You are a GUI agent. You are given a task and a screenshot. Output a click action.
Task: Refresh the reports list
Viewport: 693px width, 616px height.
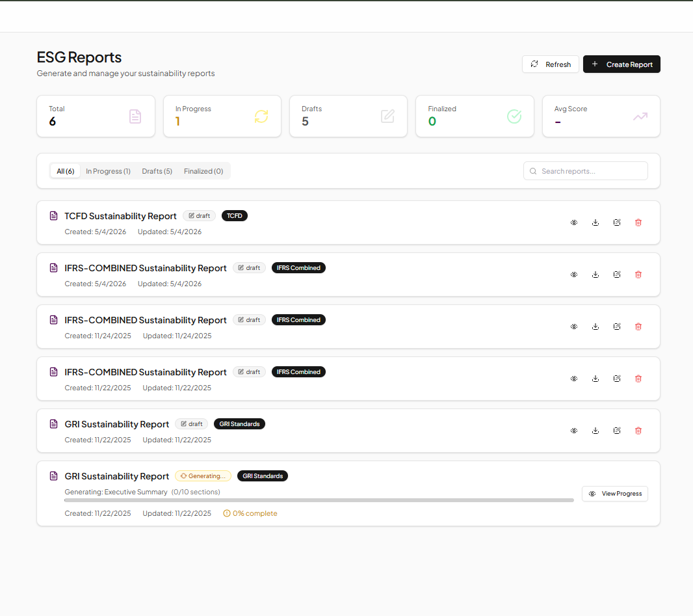pyautogui.click(x=550, y=64)
